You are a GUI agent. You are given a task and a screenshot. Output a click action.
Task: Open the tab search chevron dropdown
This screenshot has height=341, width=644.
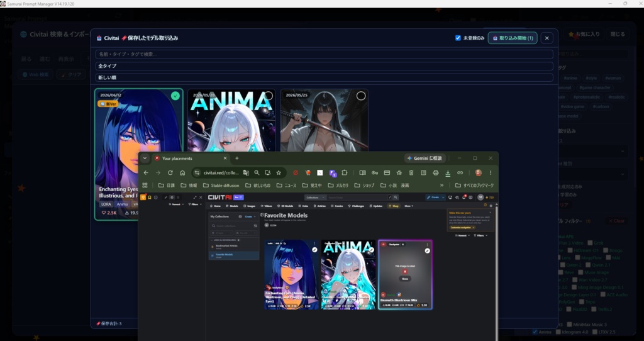[145, 158]
